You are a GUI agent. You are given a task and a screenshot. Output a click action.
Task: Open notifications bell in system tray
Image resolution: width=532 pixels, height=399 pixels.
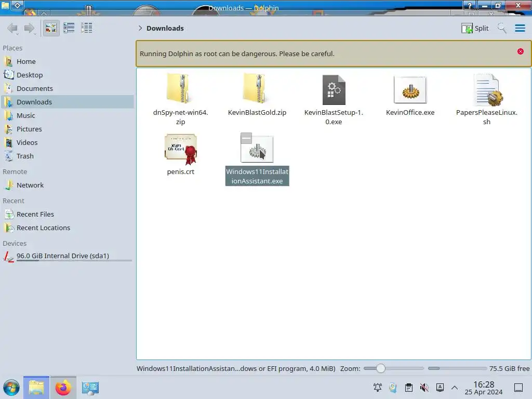coord(377,388)
